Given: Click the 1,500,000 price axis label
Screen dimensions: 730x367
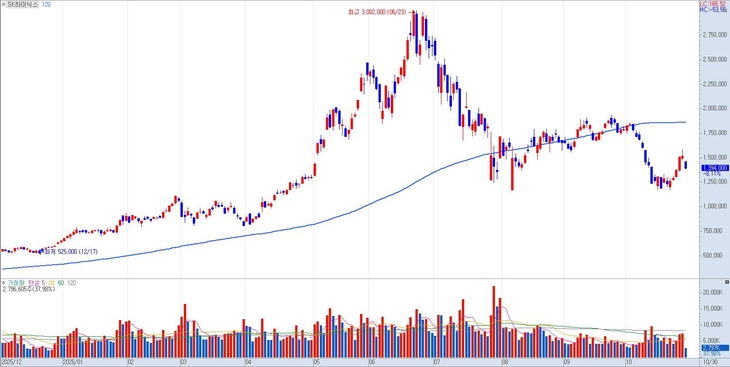Looking at the screenshot, I should click(x=716, y=157).
